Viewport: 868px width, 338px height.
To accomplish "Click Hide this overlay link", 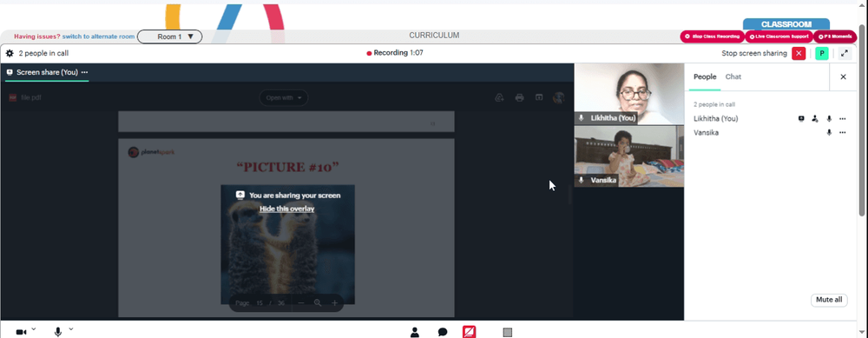I will pyautogui.click(x=286, y=209).
